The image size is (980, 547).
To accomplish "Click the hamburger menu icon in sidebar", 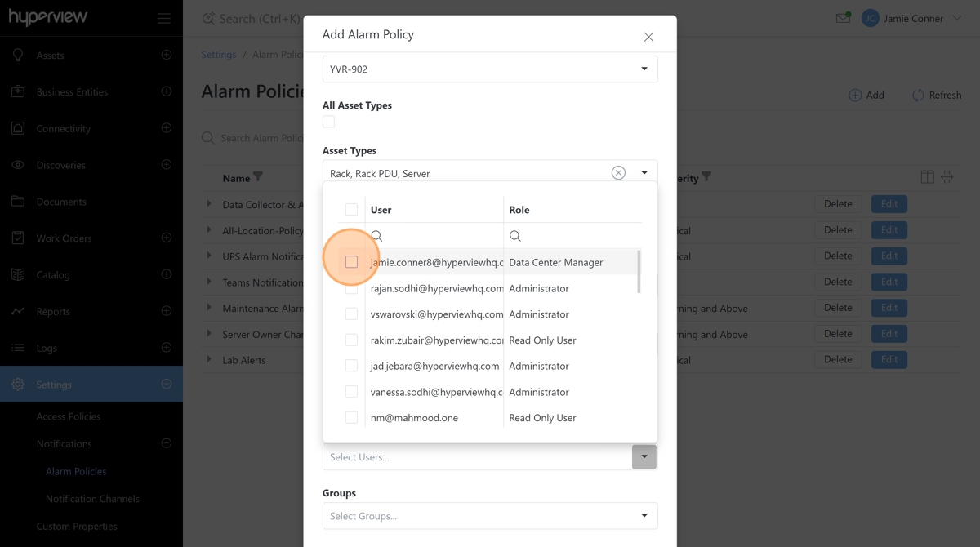I will [x=164, y=19].
